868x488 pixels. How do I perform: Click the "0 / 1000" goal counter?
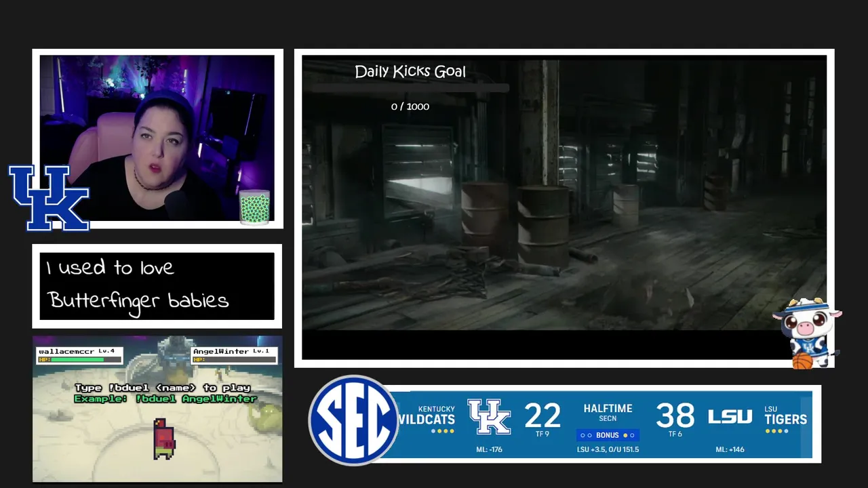(410, 106)
